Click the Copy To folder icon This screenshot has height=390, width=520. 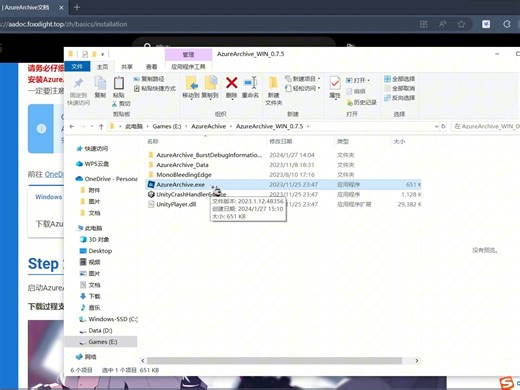click(x=210, y=83)
